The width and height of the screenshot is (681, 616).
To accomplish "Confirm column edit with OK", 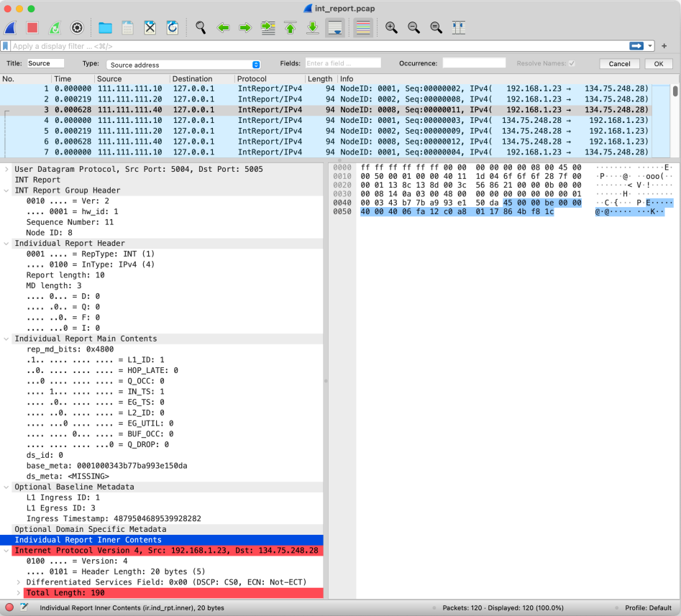I will click(x=659, y=64).
